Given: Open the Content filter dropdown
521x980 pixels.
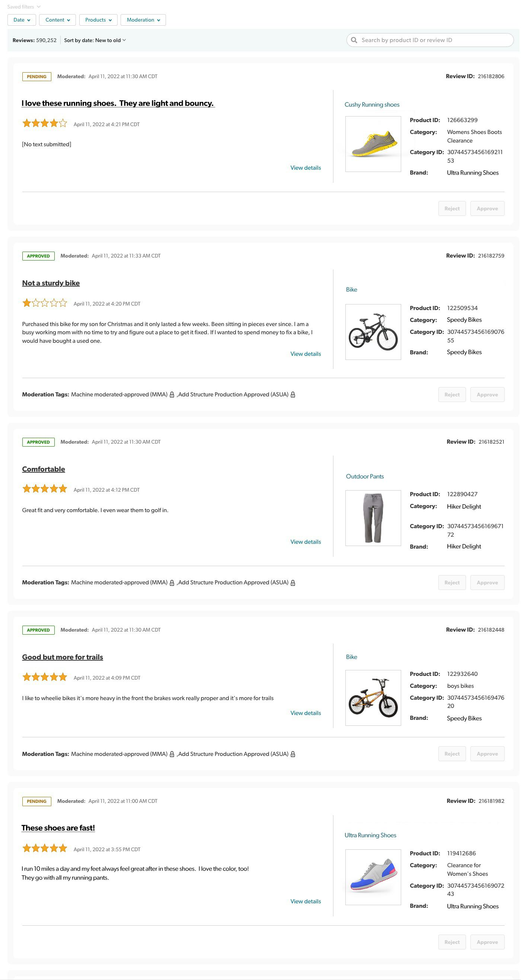Looking at the screenshot, I should (x=57, y=20).
